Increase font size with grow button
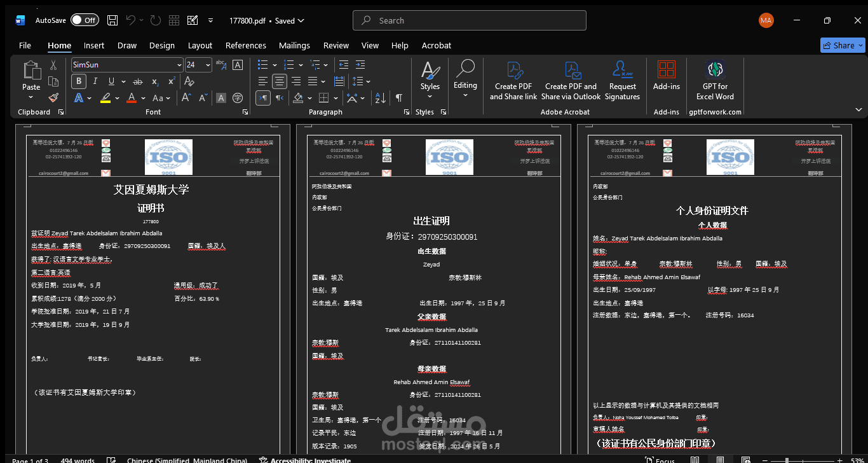The height and width of the screenshot is (463, 868). (186, 98)
